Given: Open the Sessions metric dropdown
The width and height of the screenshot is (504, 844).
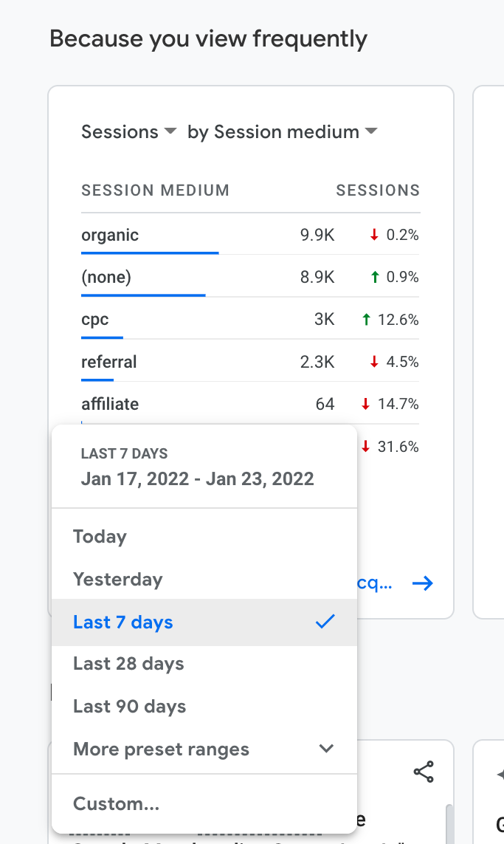Looking at the screenshot, I should 129,132.
